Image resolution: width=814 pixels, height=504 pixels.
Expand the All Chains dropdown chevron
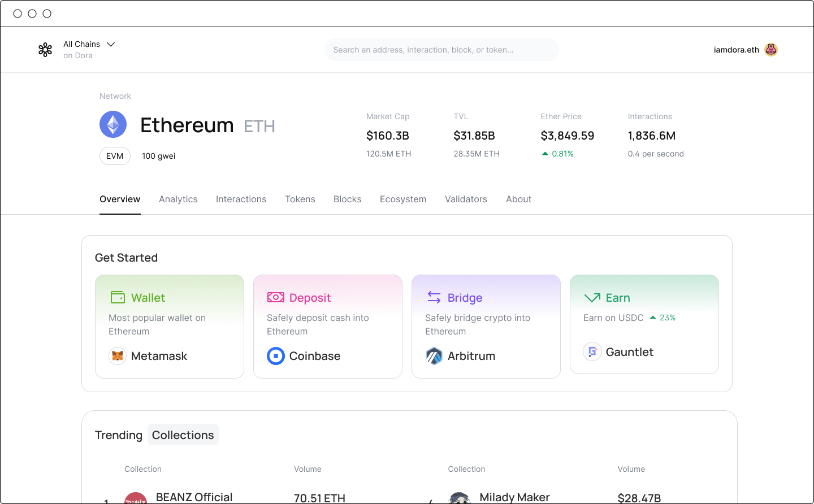click(x=111, y=44)
